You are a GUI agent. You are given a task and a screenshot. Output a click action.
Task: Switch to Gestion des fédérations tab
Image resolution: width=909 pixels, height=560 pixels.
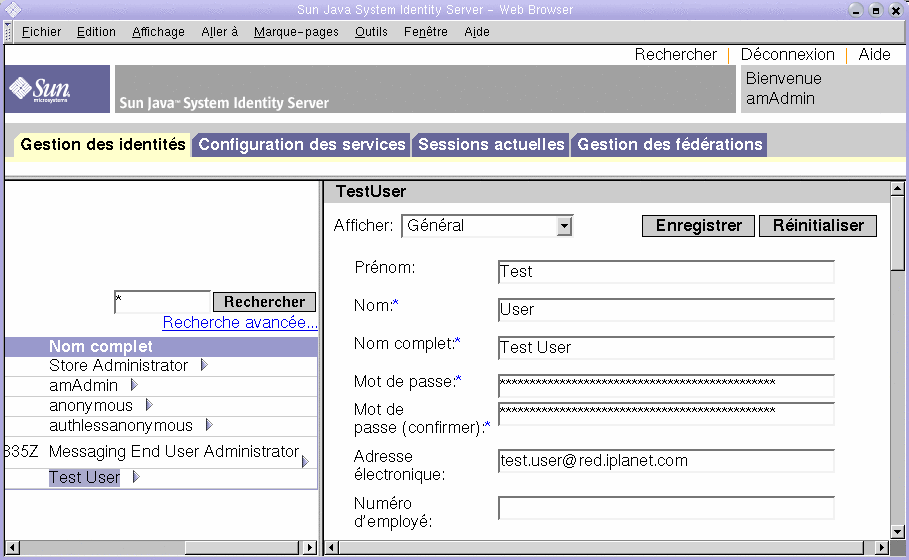coord(670,144)
